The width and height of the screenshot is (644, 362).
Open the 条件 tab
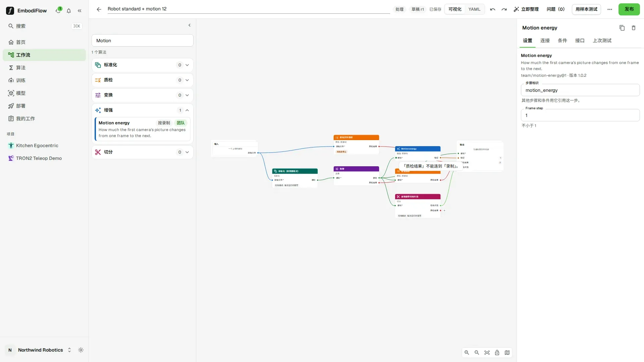click(x=562, y=41)
